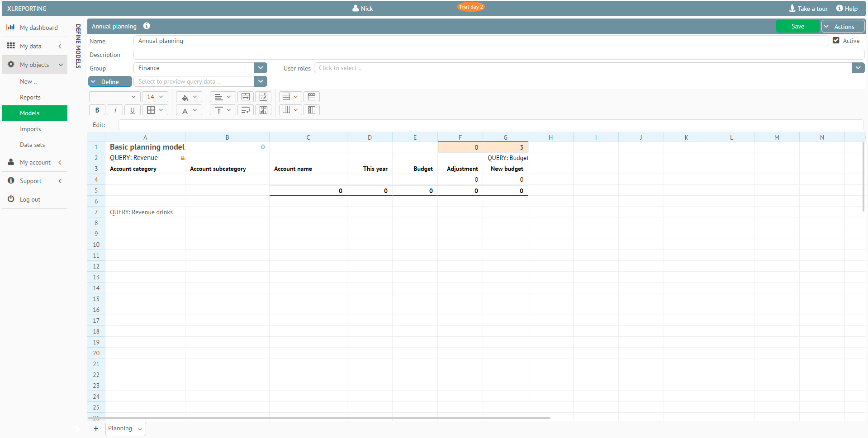The height and width of the screenshot is (438, 868).
Task: Apply underline formatting
Action: click(132, 110)
